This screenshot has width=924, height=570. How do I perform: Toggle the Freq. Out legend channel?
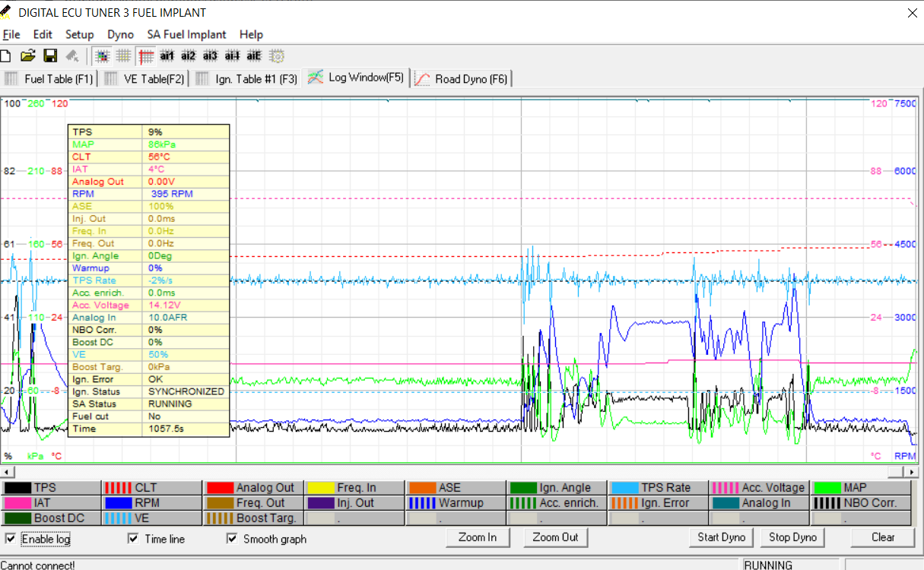pyautogui.click(x=252, y=503)
